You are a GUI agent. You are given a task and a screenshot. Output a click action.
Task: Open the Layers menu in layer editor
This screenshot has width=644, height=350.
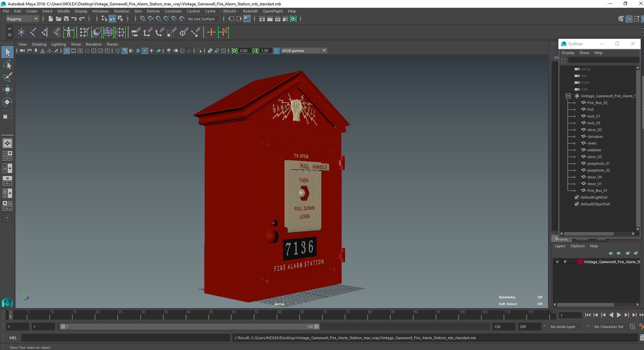[560, 246]
